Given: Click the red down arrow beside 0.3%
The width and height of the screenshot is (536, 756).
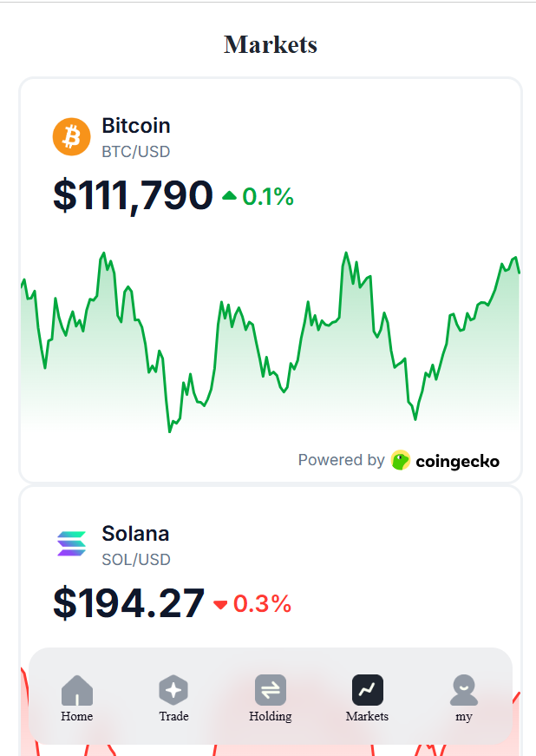Looking at the screenshot, I should tap(220, 604).
